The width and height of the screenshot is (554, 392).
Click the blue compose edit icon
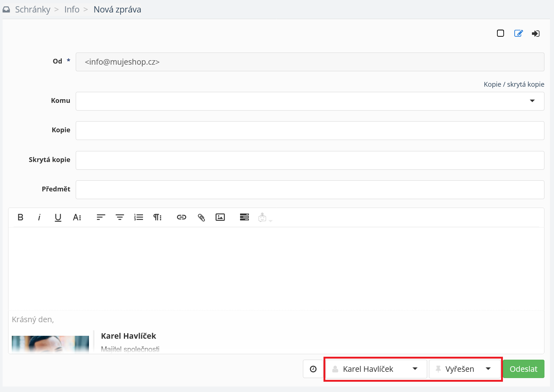pos(518,33)
